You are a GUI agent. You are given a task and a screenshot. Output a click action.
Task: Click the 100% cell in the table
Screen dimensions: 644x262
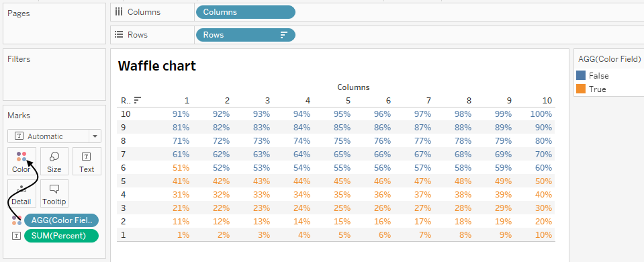pos(541,114)
